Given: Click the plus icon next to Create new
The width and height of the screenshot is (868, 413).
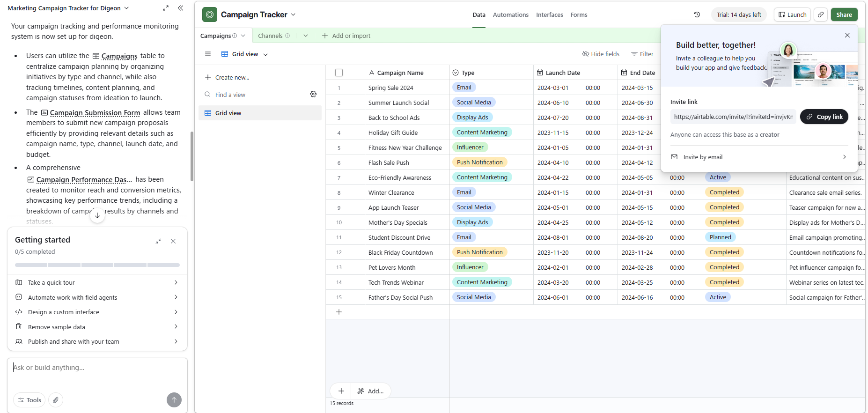Looking at the screenshot, I should pos(208,77).
